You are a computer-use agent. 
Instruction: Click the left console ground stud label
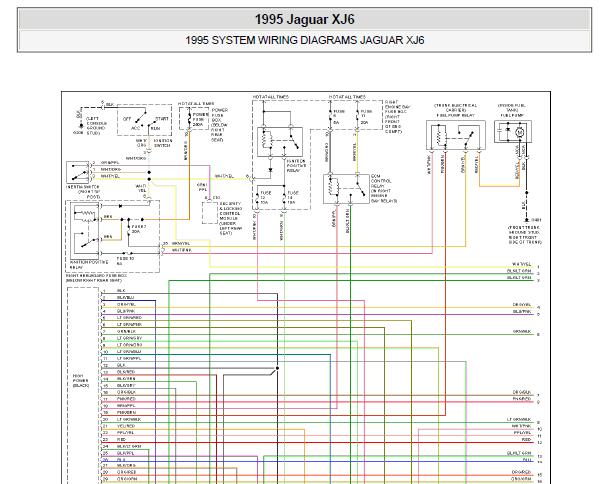coord(96,126)
